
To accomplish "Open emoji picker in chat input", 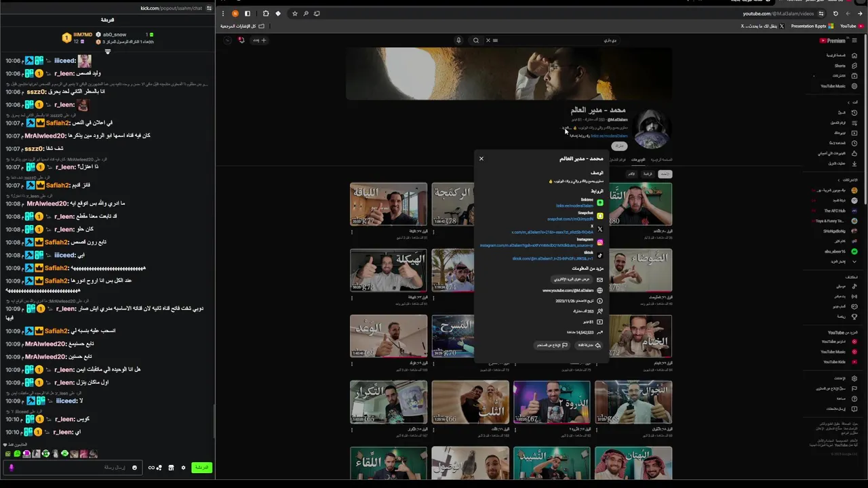I will point(134,468).
